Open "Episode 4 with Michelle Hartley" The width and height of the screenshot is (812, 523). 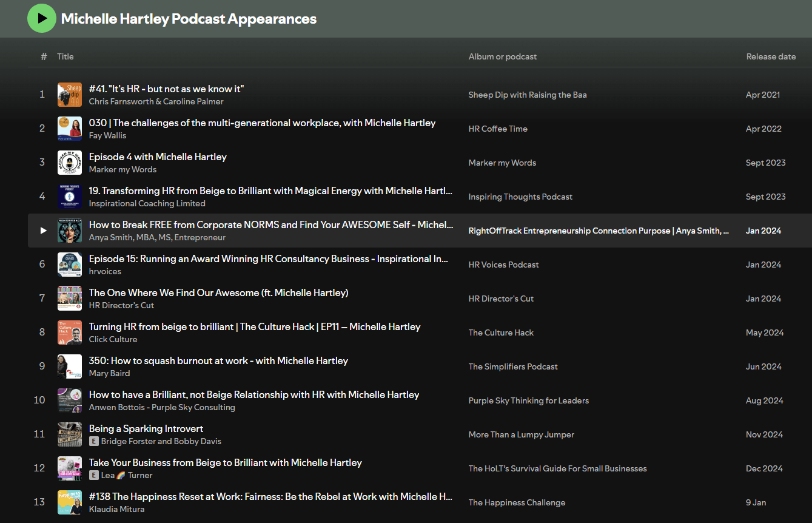tap(158, 157)
